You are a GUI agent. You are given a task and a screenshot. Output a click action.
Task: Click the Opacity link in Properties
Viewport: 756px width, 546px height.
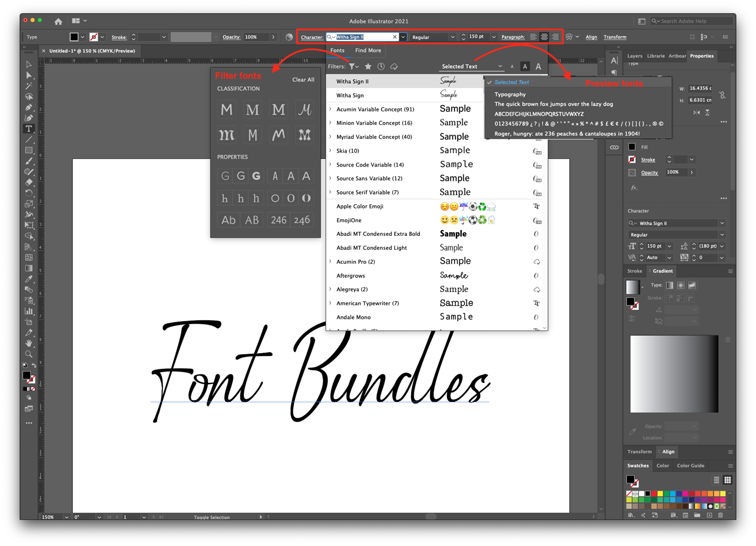pos(649,173)
